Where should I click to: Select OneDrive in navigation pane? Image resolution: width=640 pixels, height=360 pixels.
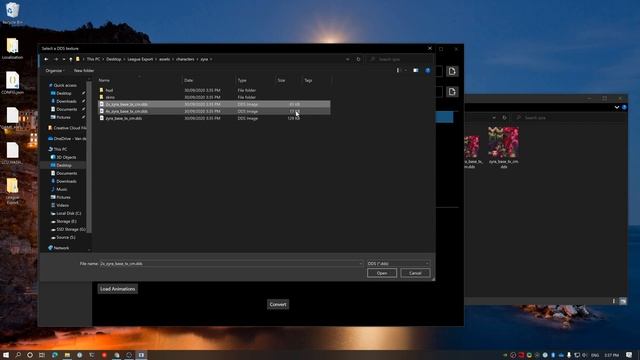[68, 139]
